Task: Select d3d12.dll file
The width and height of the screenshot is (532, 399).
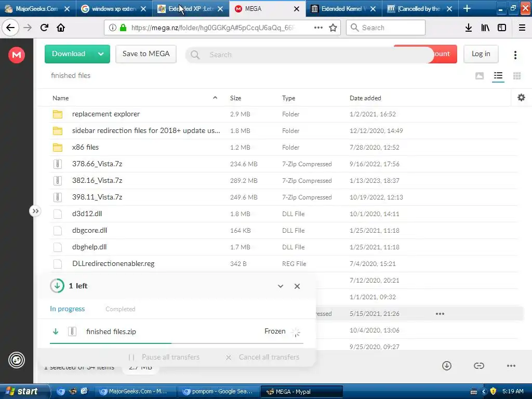Action: [x=87, y=214]
